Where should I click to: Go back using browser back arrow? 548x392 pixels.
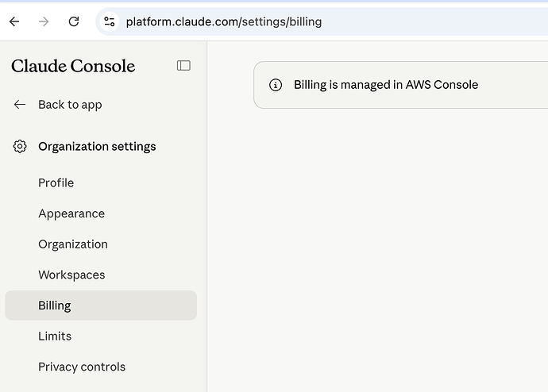[x=14, y=21]
